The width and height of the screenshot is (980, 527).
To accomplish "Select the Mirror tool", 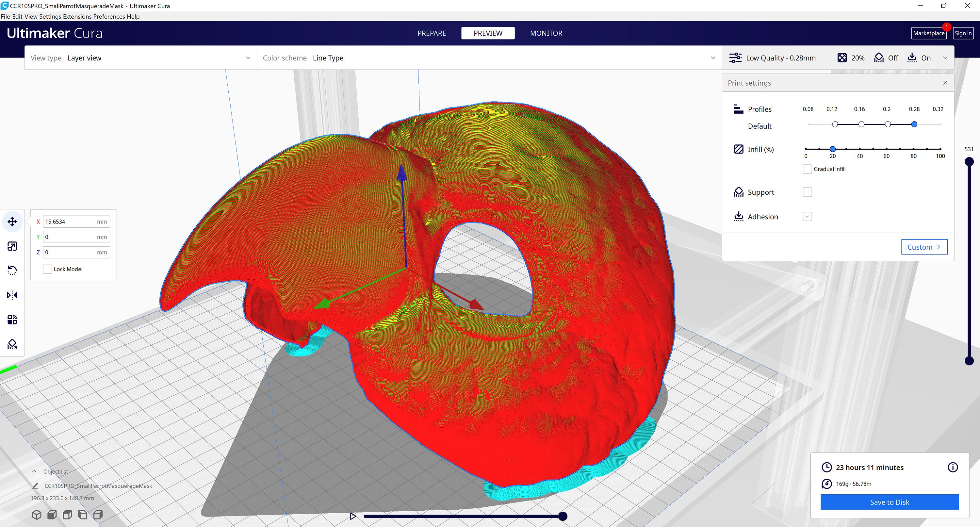I will point(12,295).
